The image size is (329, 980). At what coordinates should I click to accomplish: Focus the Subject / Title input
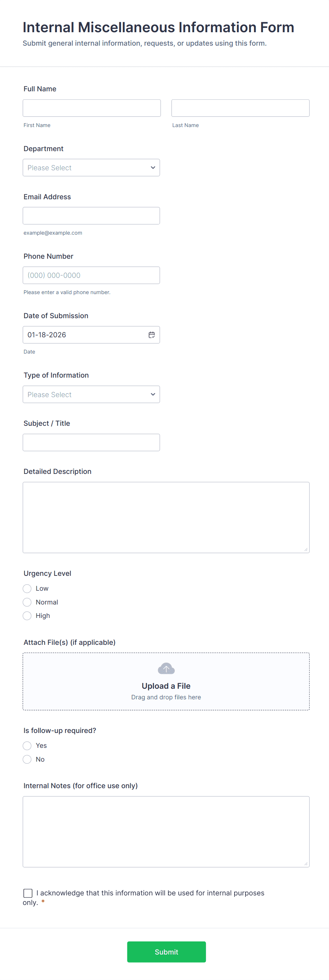click(x=91, y=442)
